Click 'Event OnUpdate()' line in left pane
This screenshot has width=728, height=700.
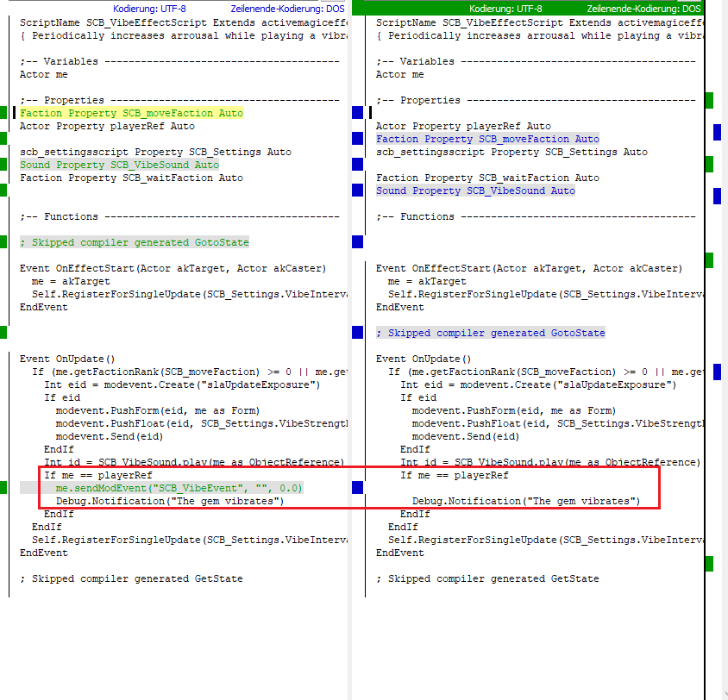pyautogui.click(x=67, y=359)
